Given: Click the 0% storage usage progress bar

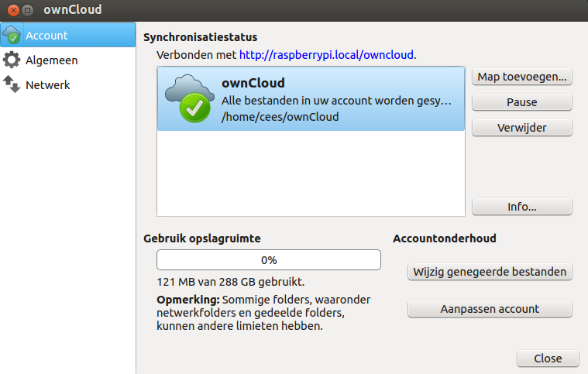Looking at the screenshot, I should (x=268, y=260).
